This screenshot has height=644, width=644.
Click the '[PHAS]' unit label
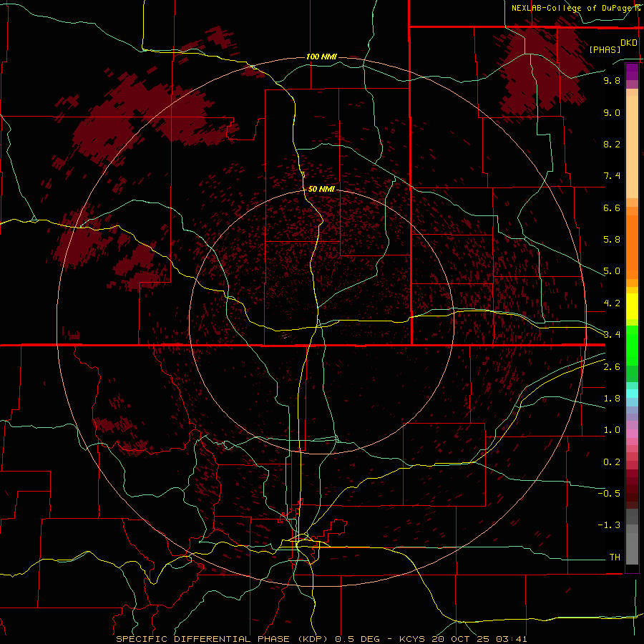click(605, 49)
